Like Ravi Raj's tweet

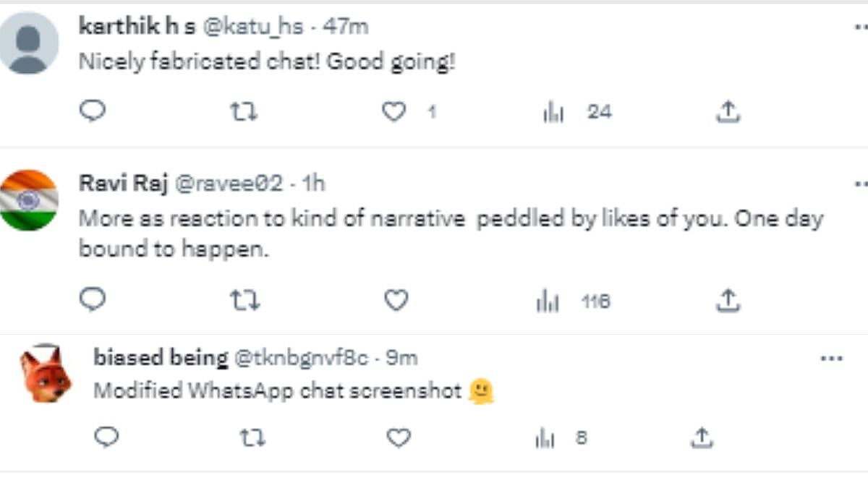click(396, 300)
